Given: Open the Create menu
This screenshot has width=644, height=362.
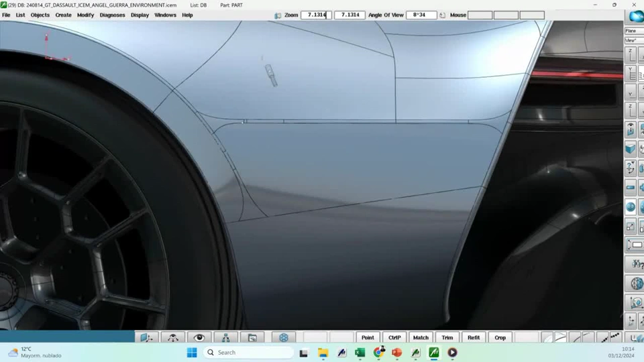Looking at the screenshot, I should click(x=63, y=15).
